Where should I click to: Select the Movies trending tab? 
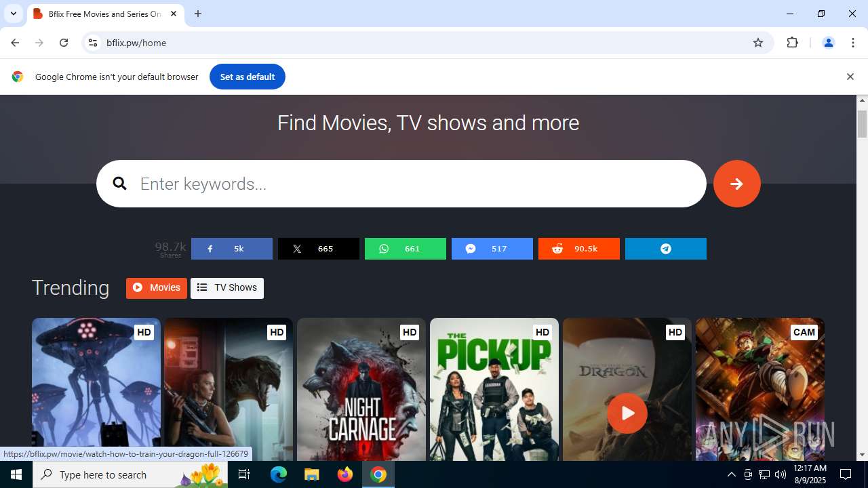click(157, 288)
